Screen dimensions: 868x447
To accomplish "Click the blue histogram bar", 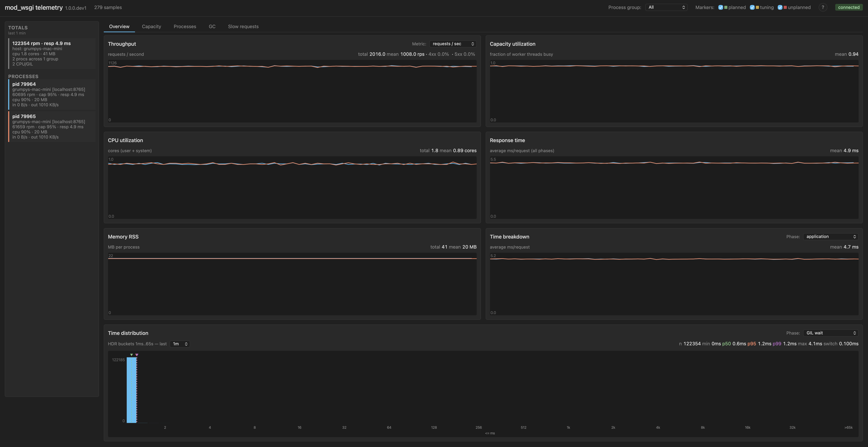I will (x=132, y=390).
